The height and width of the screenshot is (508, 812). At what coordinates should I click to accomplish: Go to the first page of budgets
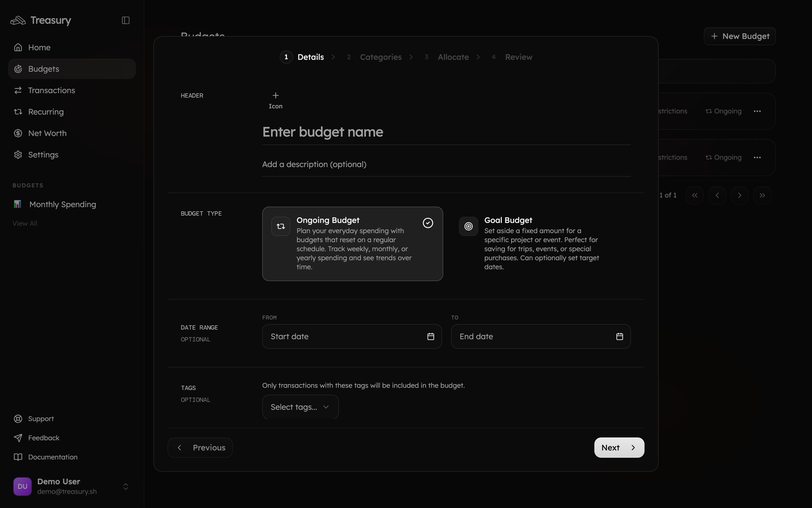coord(694,195)
